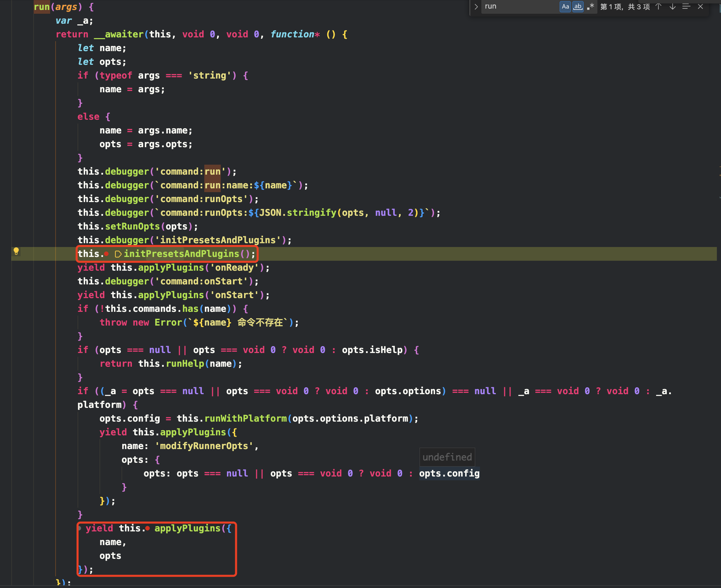Click 'opts.isHelp' property

372,350
